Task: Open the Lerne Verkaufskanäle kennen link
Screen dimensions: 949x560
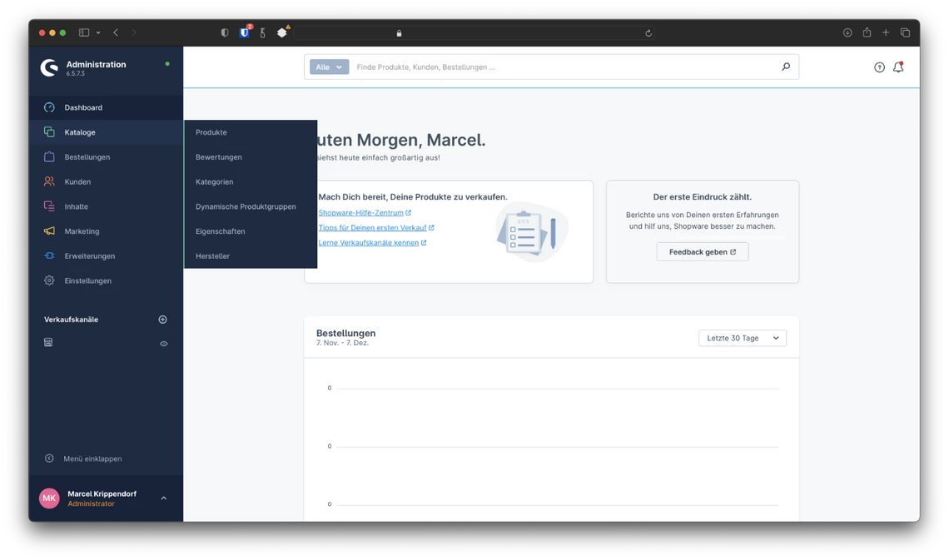Action: (x=369, y=243)
